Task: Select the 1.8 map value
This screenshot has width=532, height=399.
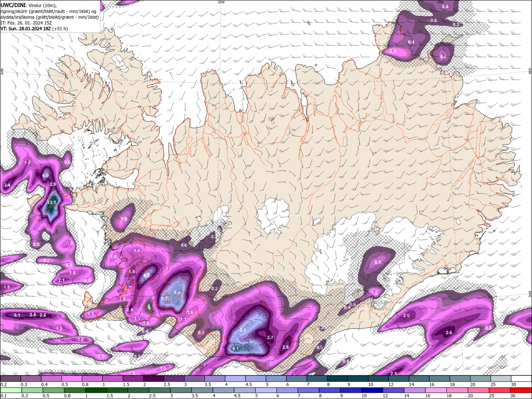Action: click(132, 271)
